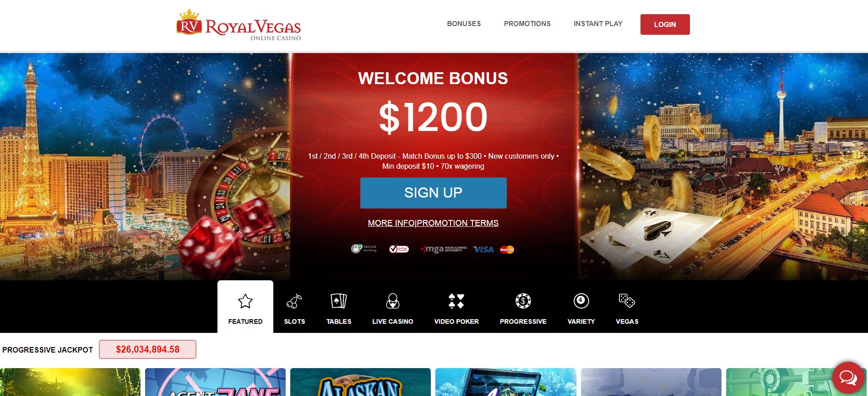Open Vegas dice icon

point(627,301)
